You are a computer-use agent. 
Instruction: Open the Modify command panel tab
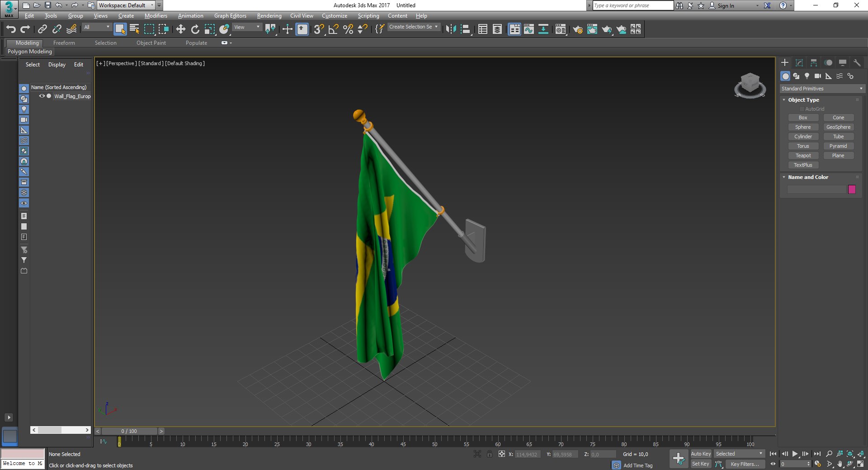(799, 63)
